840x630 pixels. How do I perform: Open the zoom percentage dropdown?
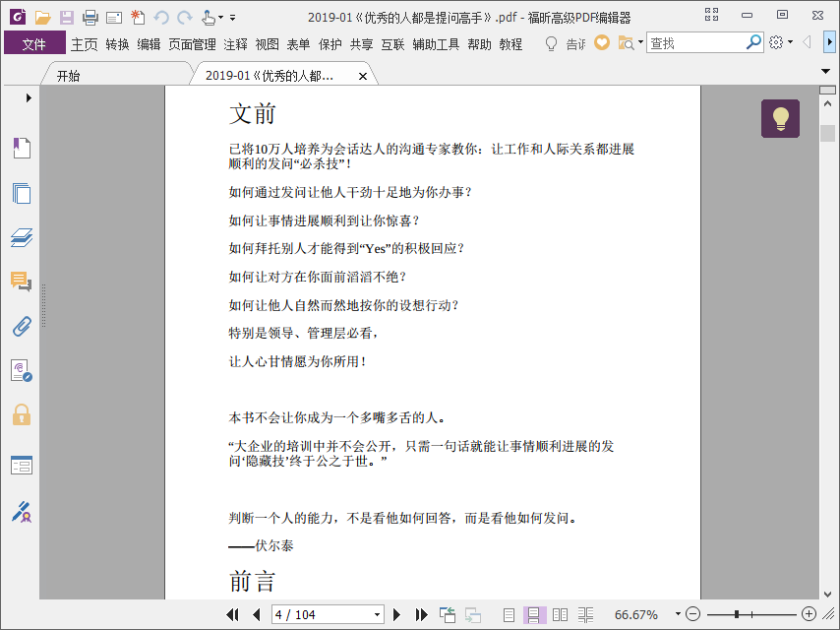[x=678, y=614]
